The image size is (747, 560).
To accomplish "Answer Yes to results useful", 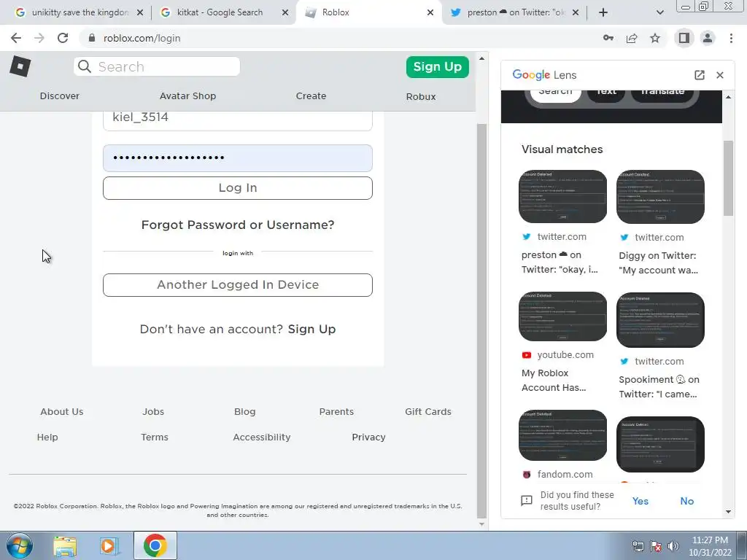I will (x=640, y=501).
